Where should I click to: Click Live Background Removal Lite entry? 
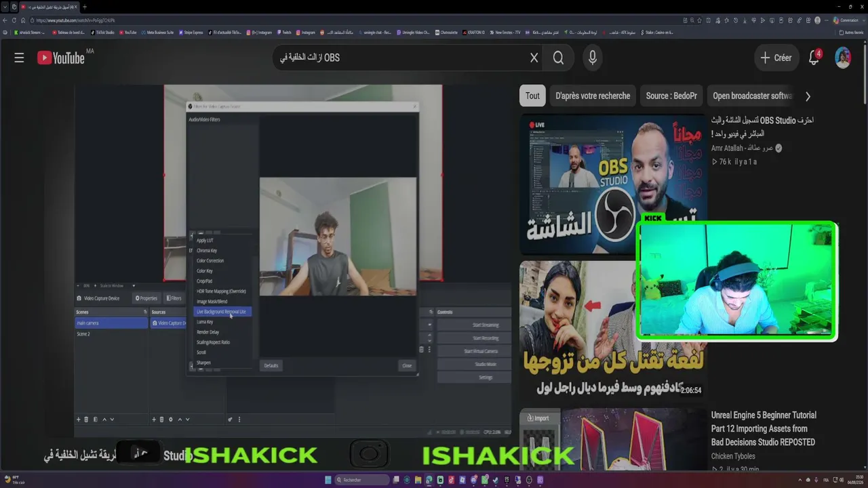[x=222, y=312]
